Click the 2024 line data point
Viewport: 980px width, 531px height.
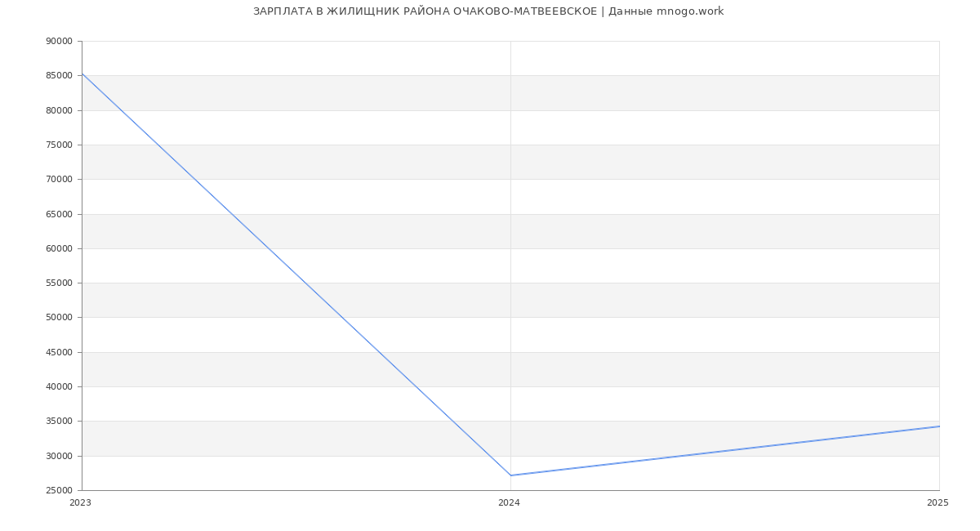510,475
